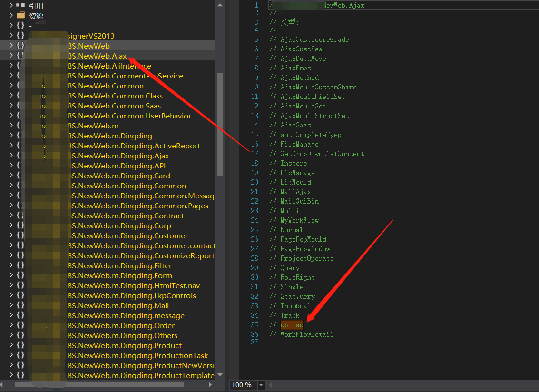539x392 pixels.
Task: Click braces icon beside Dingding.Others
Action: click(20, 335)
